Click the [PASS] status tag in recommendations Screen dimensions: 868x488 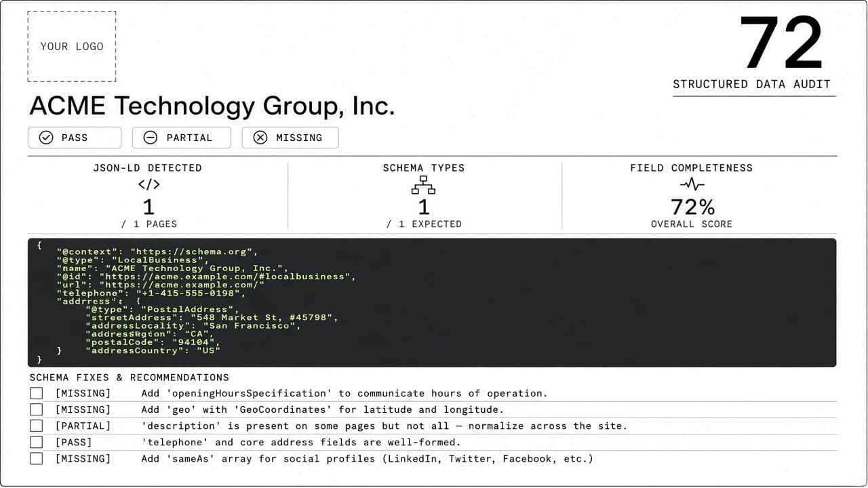73,442
